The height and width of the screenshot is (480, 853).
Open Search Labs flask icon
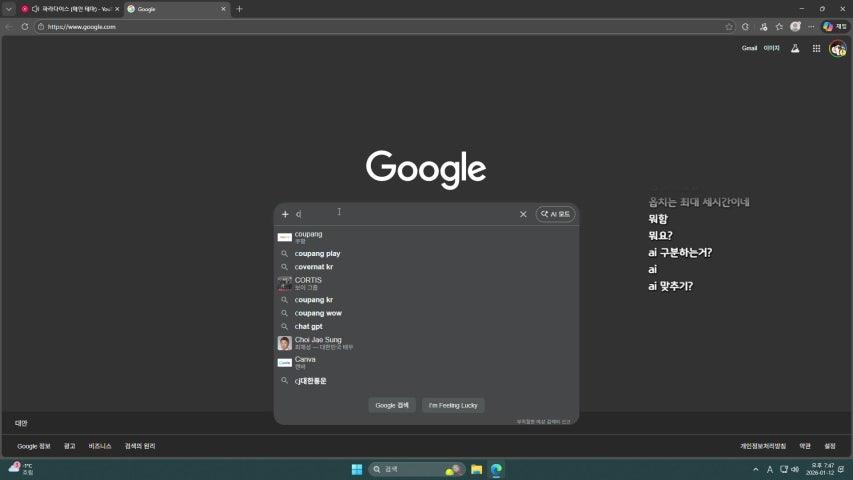click(x=795, y=48)
